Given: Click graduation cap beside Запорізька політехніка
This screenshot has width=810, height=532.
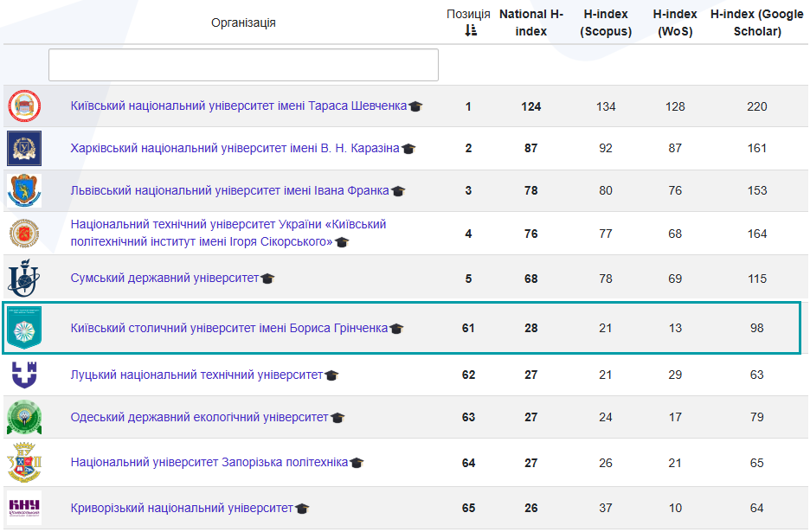Looking at the screenshot, I should [357, 463].
